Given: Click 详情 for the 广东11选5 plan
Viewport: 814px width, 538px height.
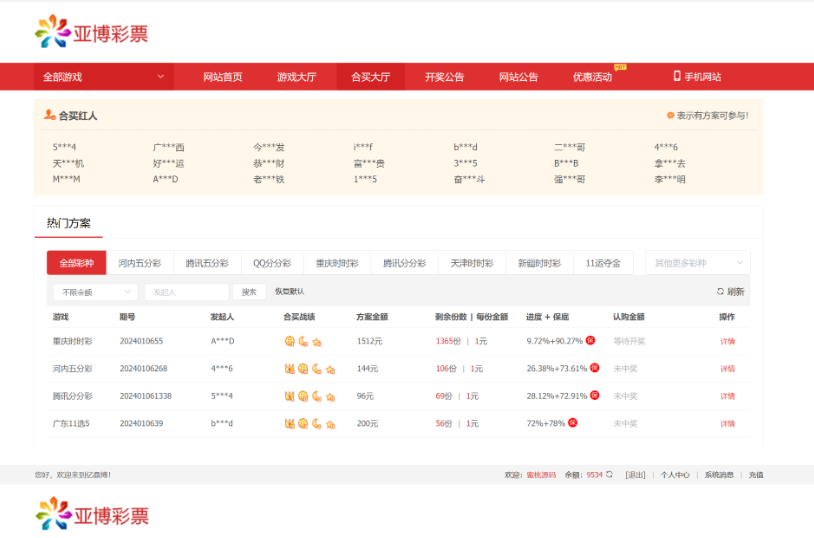Looking at the screenshot, I should pyautogui.click(x=727, y=424).
